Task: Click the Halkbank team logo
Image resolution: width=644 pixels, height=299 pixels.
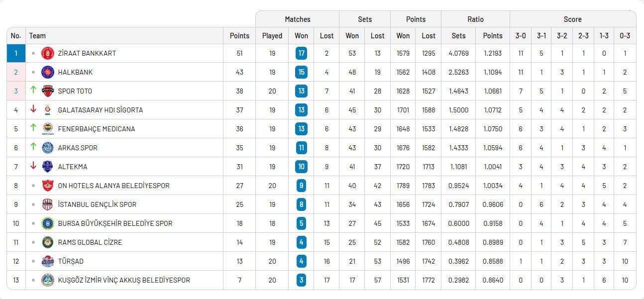Action: pyautogui.click(x=48, y=72)
